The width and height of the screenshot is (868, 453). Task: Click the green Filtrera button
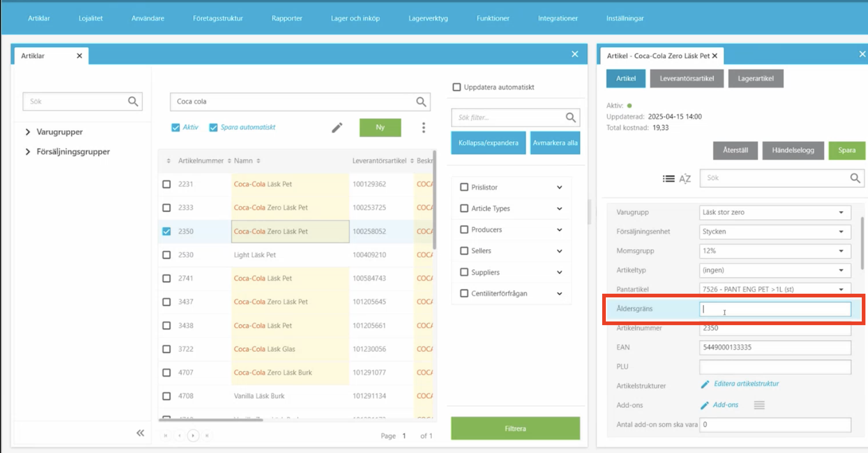point(515,428)
